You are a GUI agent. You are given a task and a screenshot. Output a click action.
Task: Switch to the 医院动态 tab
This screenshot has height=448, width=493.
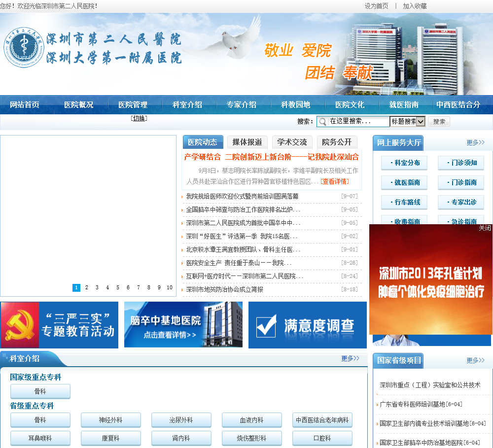[203, 142]
